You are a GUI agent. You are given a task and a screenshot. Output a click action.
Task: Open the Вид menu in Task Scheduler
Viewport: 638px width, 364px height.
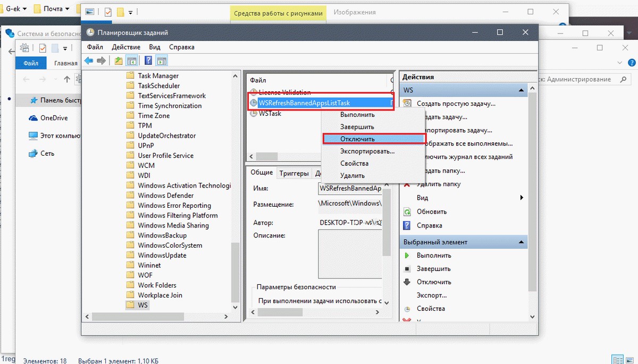click(155, 47)
